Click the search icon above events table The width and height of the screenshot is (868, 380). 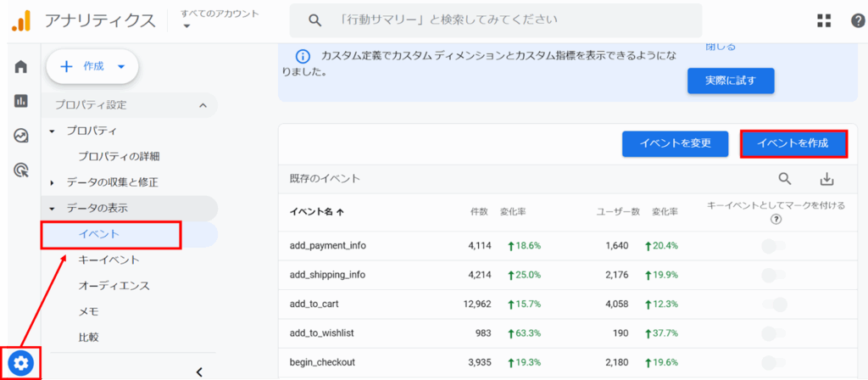[785, 179]
